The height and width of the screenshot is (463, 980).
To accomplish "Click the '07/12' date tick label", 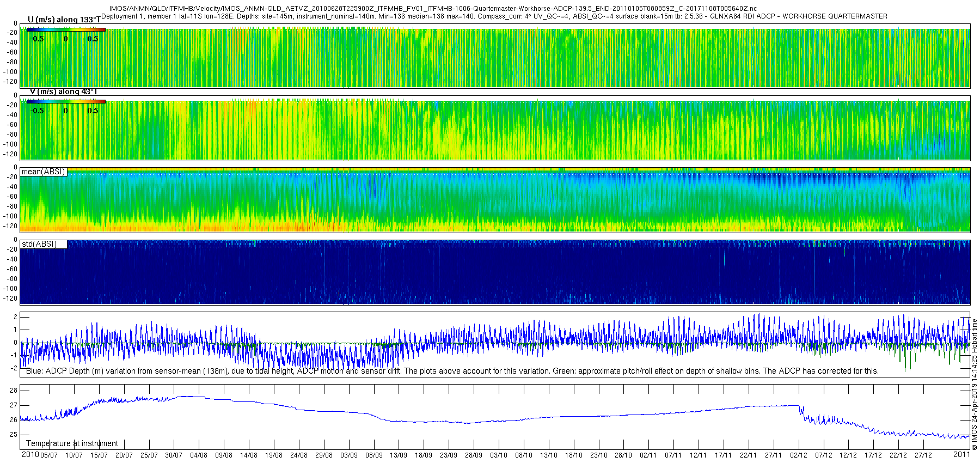I will tap(824, 455).
